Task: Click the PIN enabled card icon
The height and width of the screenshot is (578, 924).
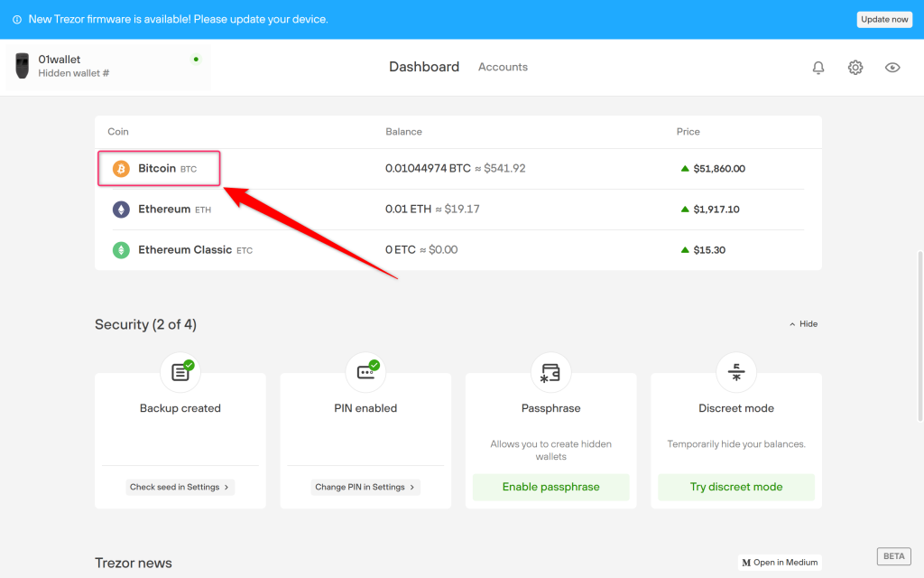Action: [x=365, y=372]
